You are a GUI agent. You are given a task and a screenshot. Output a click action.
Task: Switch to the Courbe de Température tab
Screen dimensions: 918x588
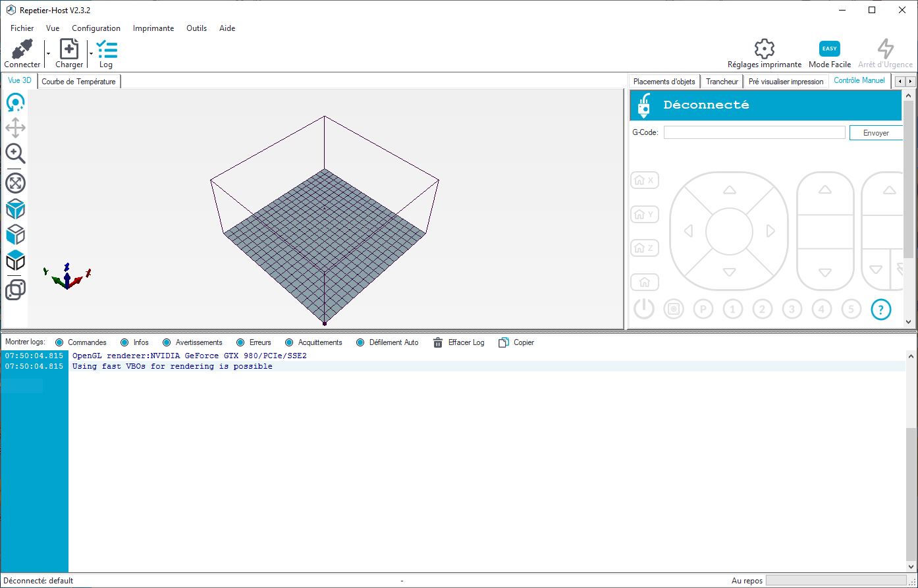78,80
